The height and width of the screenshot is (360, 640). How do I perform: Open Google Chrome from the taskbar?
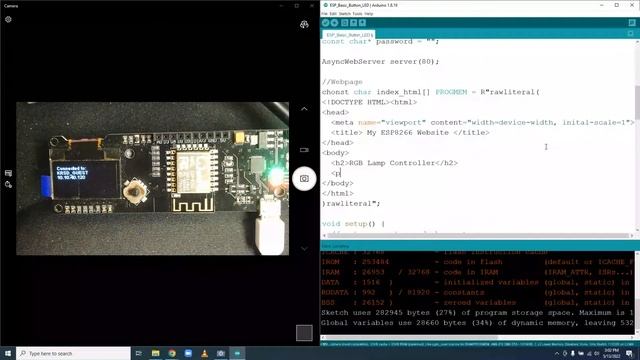(x=172, y=353)
